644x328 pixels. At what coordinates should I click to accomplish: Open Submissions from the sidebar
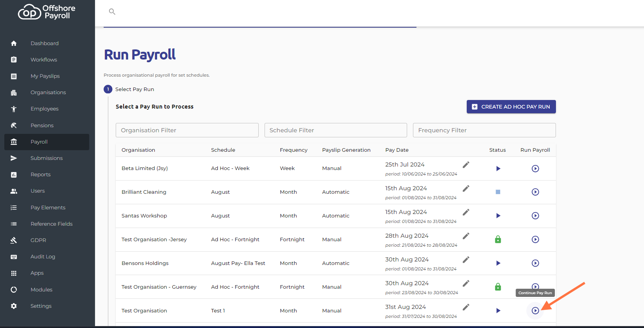point(47,158)
